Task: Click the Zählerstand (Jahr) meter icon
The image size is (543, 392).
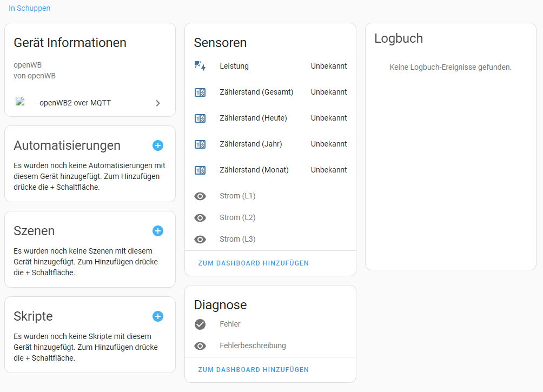Action: pyautogui.click(x=200, y=144)
